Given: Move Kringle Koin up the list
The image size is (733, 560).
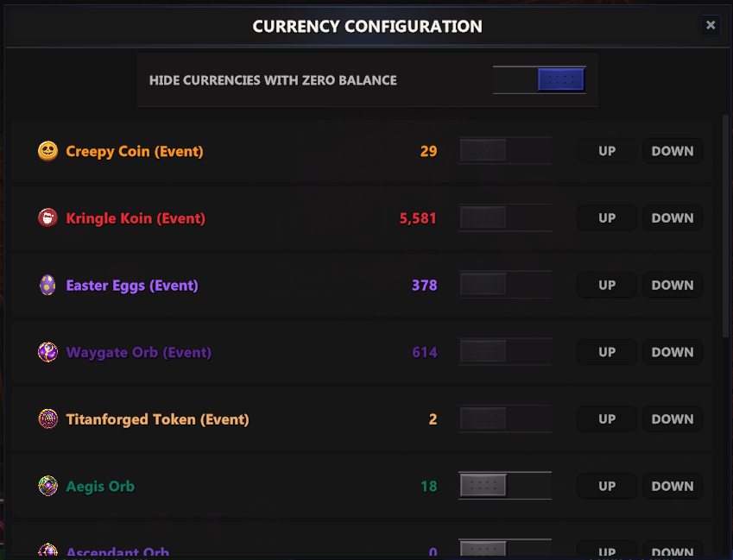Looking at the screenshot, I should [x=606, y=217].
